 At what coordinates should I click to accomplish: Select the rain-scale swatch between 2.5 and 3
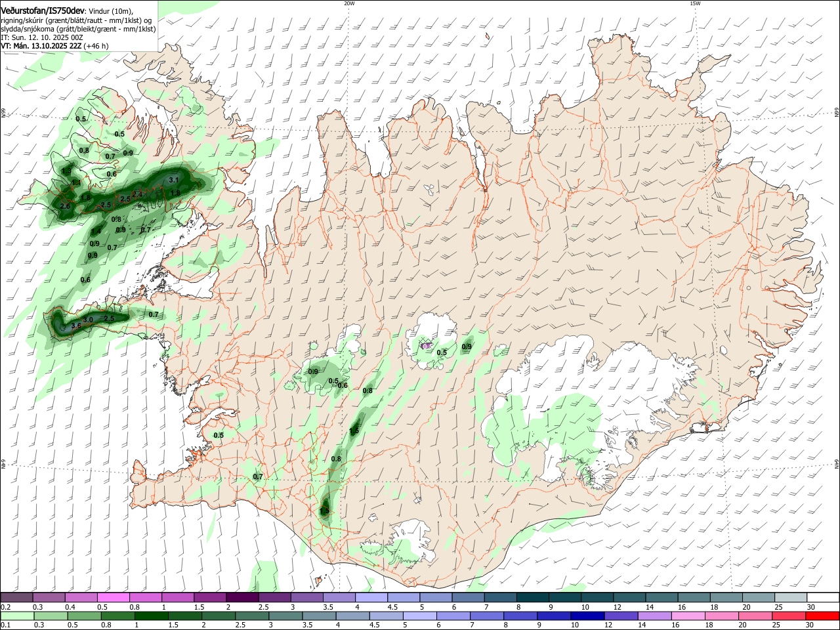point(251,616)
